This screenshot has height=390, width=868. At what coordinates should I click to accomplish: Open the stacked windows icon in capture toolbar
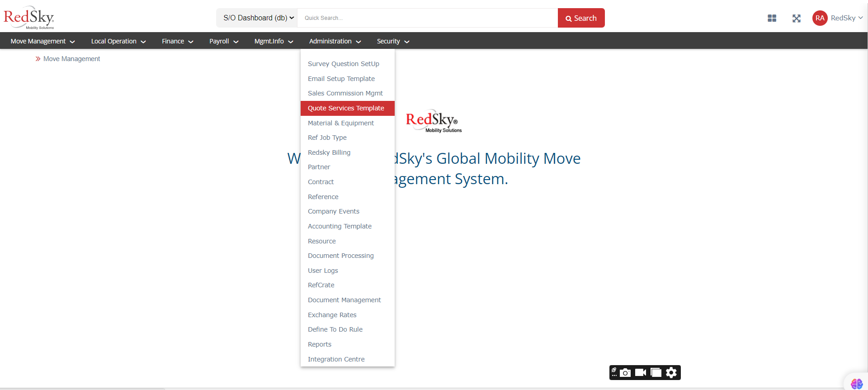click(656, 372)
